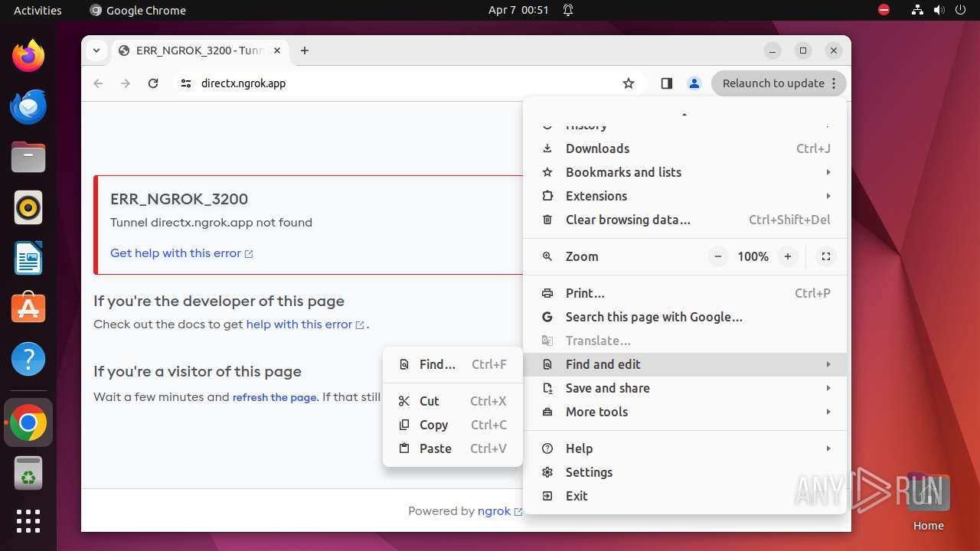Screen dimensions: 980x551
Task: Expand the More tools submenu
Action: pyautogui.click(x=685, y=412)
